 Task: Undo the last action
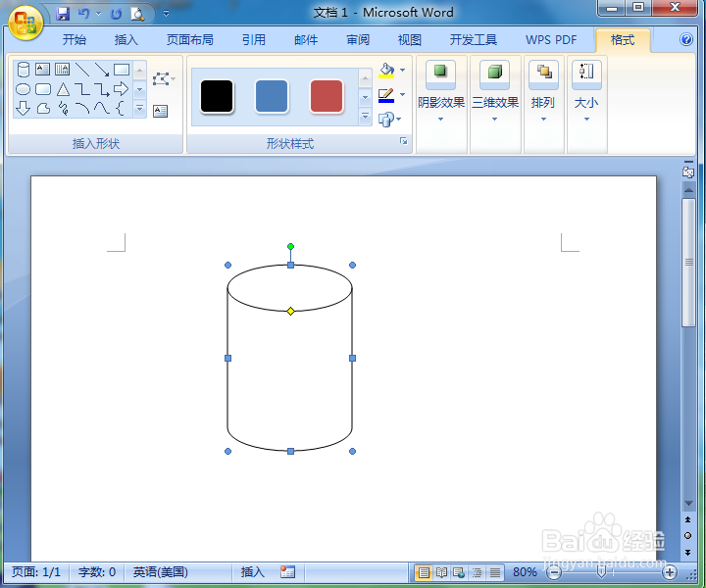tap(83, 14)
